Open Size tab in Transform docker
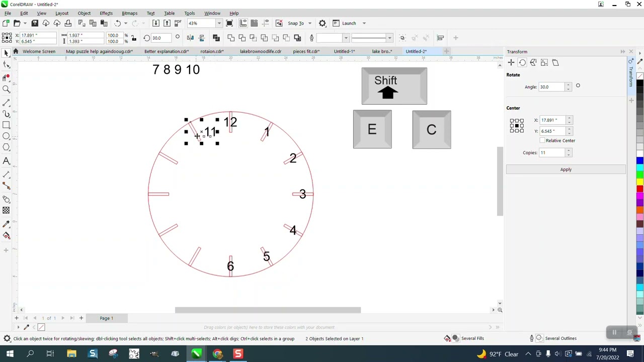Screen dimensions: 644x362 [544, 62]
